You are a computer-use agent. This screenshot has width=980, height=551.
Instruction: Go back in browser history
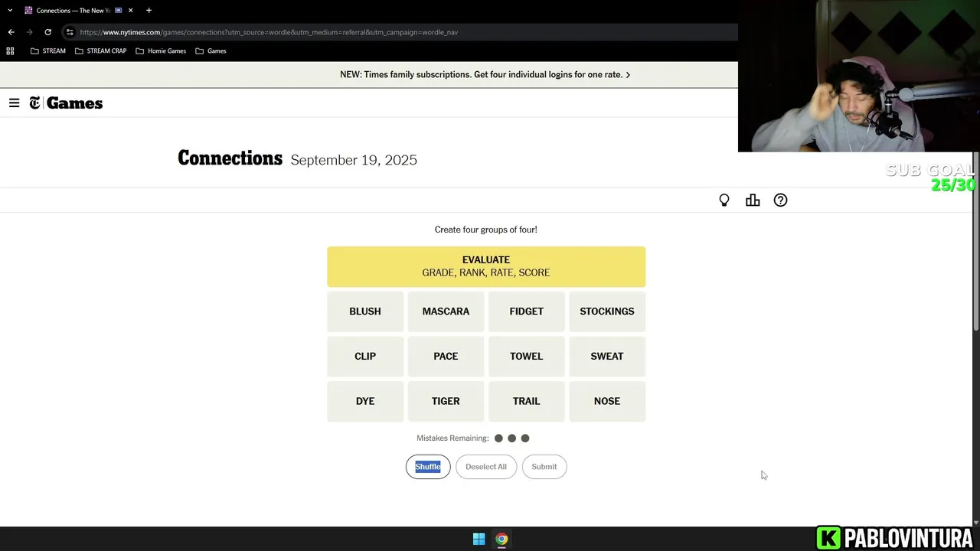(x=11, y=32)
